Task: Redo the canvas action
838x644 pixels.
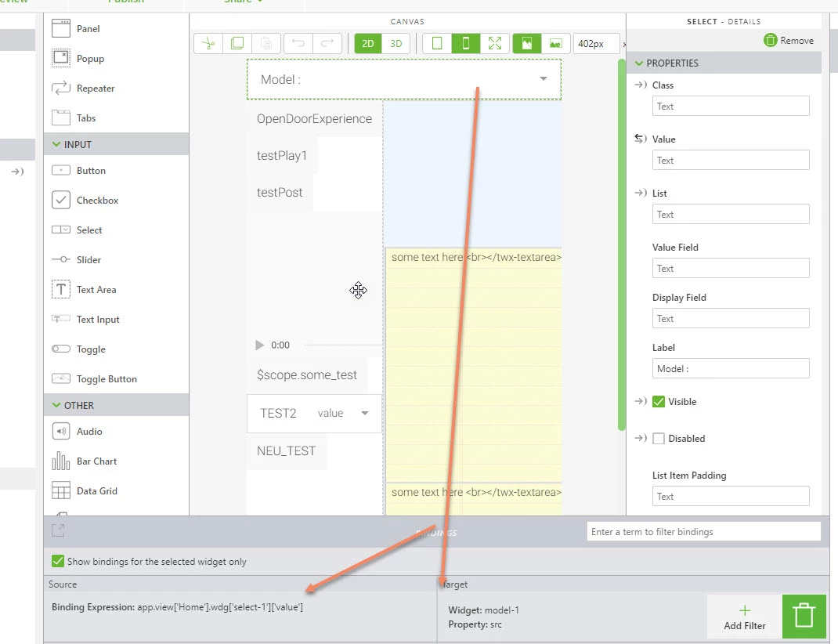Action: [327, 43]
